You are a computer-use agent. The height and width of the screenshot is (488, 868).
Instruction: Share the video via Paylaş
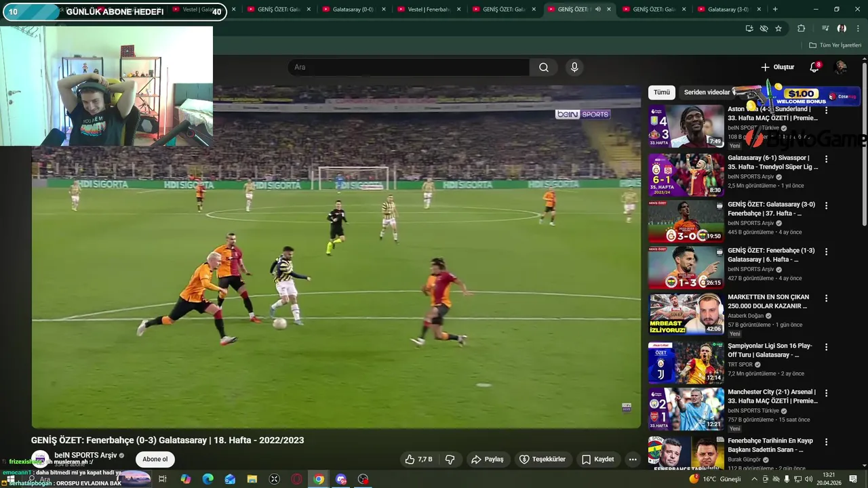click(x=488, y=460)
